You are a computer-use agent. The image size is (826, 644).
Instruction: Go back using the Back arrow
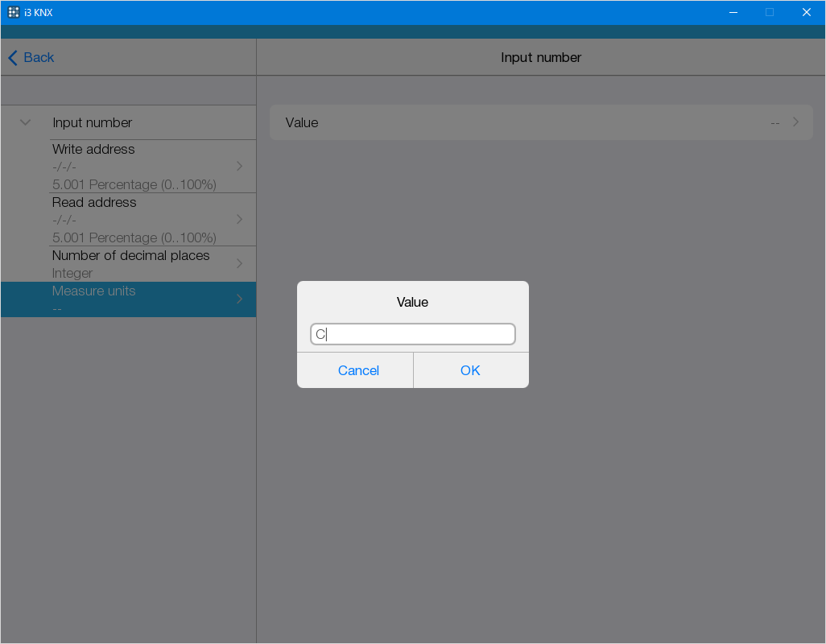tap(31, 57)
